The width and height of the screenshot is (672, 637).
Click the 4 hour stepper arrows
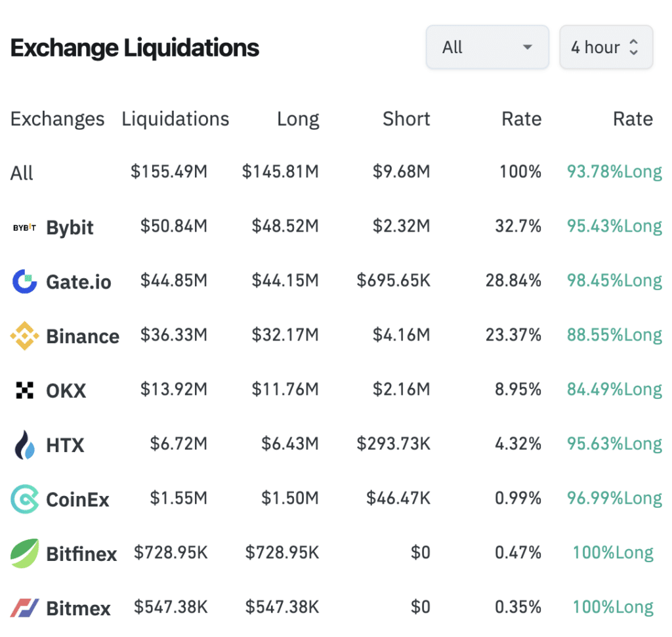coord(633,47)
